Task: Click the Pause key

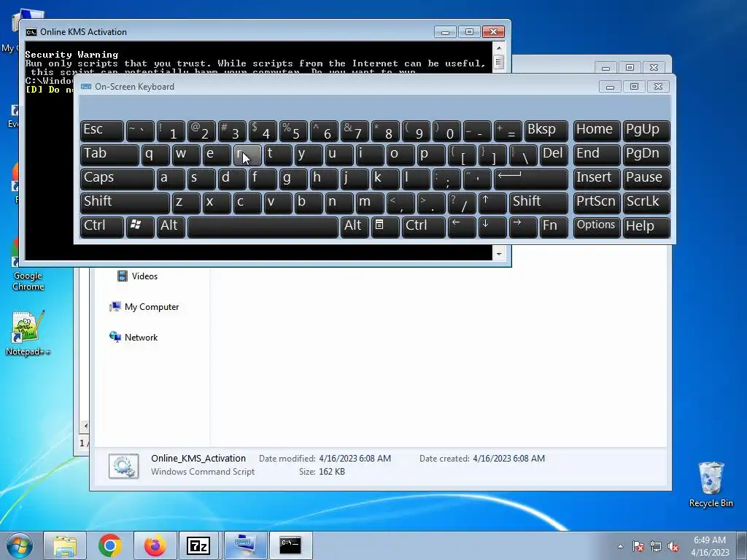Action: pyautogui.click(x=646, y=179)
